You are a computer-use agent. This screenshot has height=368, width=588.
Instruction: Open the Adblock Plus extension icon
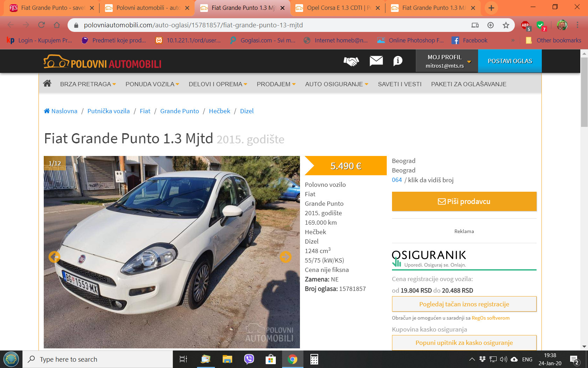pyautogui.click(x=526, y=26)
